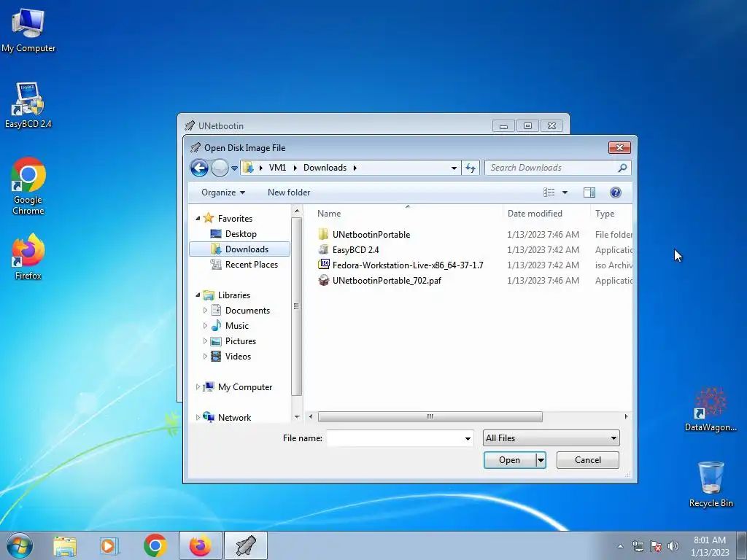Select Downloads in Favorites
The height and width of the screenshot is (560, 747).
coord(239,249)
